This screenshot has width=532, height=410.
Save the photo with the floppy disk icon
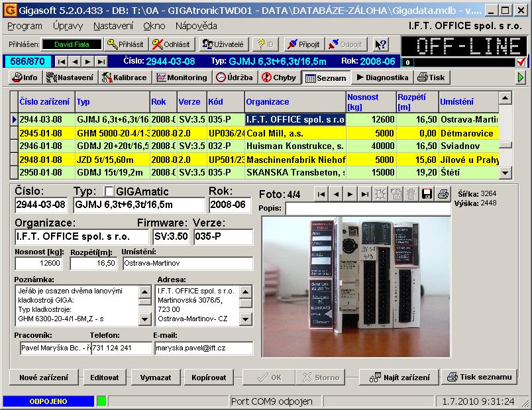tap(427, 194)
